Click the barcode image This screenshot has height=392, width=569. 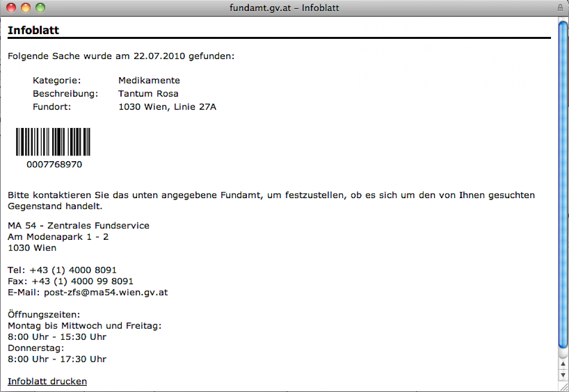pyautogui.click(x=53, y=142)
